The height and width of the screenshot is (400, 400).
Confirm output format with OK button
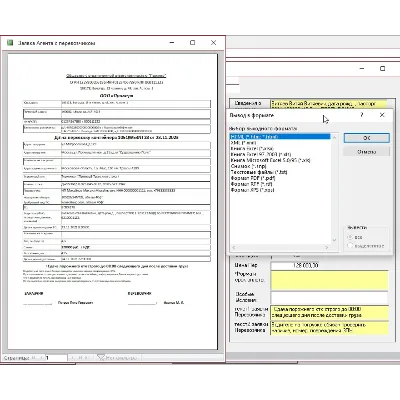pyautogui.click(x=366, y=138)
